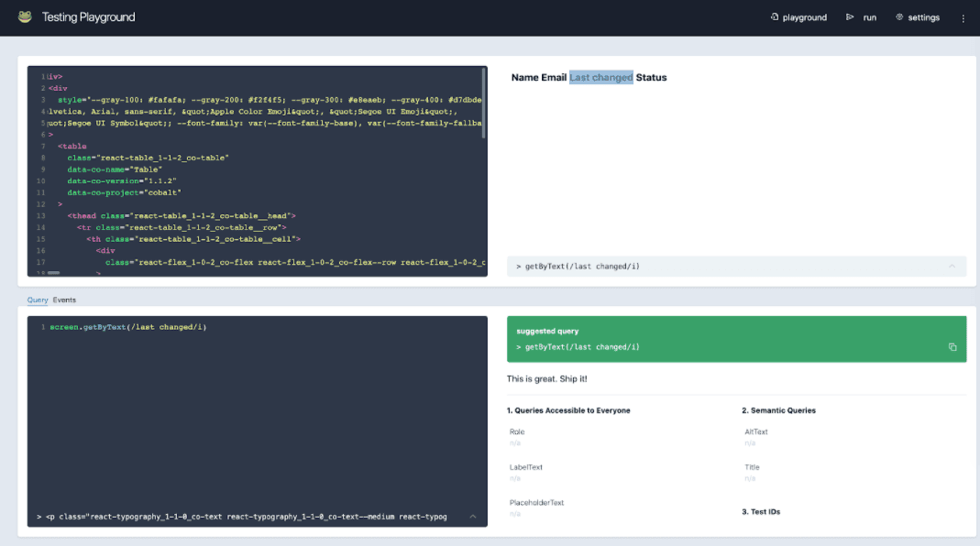Image resolution: width=980 pixels, height=546 pixels.
Task: Select the AltText query suggestion
Action: tap(756, 431)
